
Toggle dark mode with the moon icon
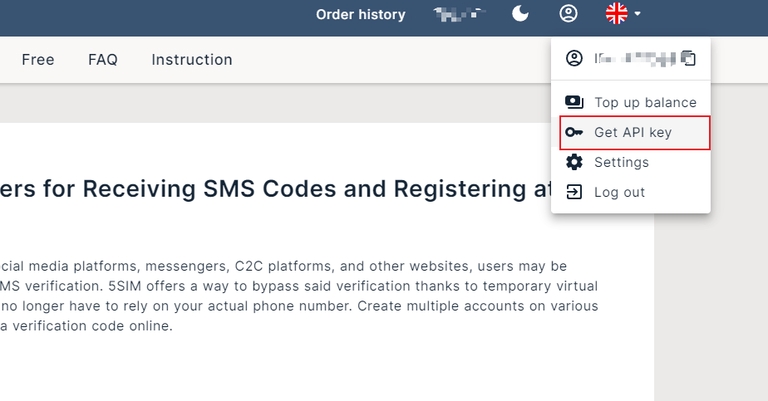pyautogui.click(x=521, y=14)
